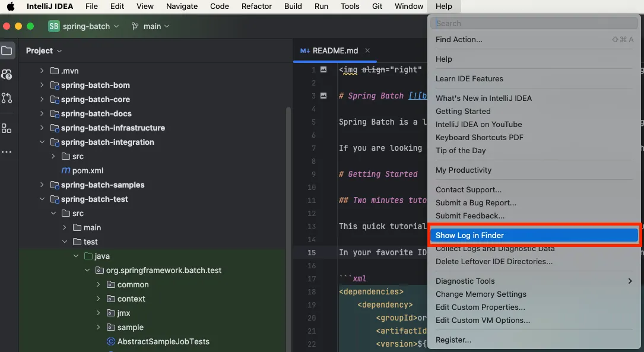Viewport: 644px width, 352px height.
Task: Click the Help menu Search field
Action: click(x=534, y=23)
